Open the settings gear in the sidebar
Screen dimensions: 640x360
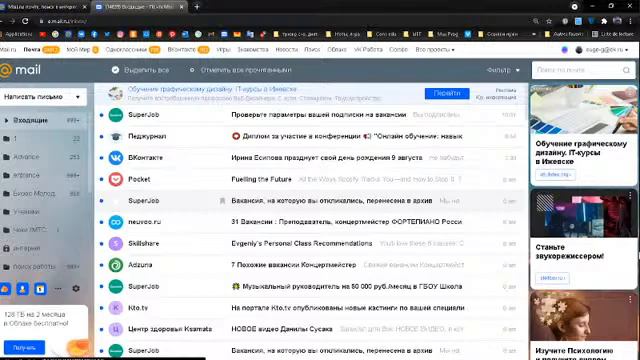point(76,289)
